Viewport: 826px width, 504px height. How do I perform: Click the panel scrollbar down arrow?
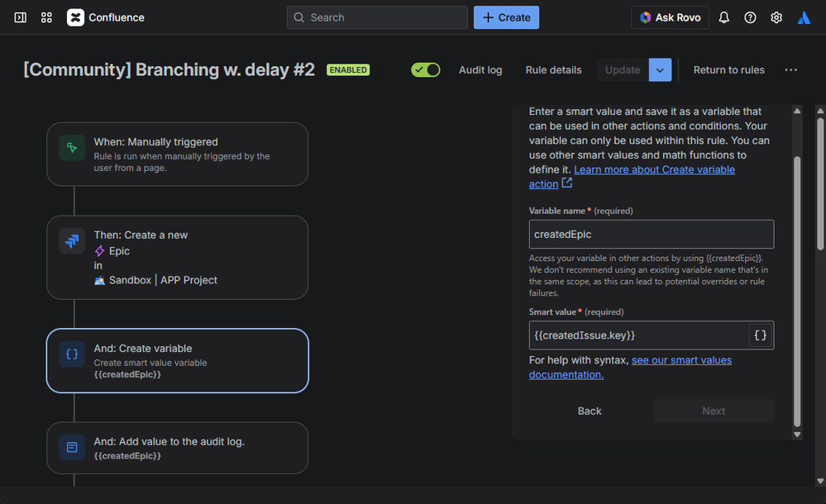pyautogui.click(x=797, y=435)
